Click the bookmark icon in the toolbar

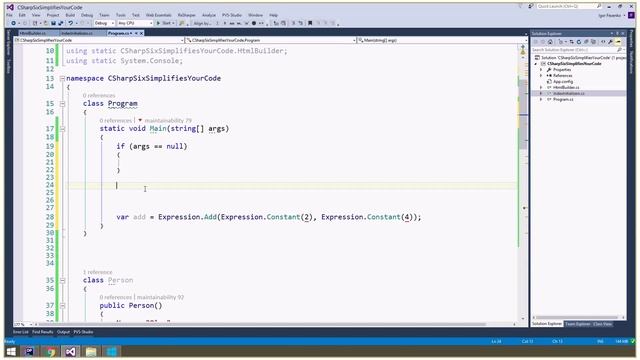pyautogui.click(x=310, y=23)
